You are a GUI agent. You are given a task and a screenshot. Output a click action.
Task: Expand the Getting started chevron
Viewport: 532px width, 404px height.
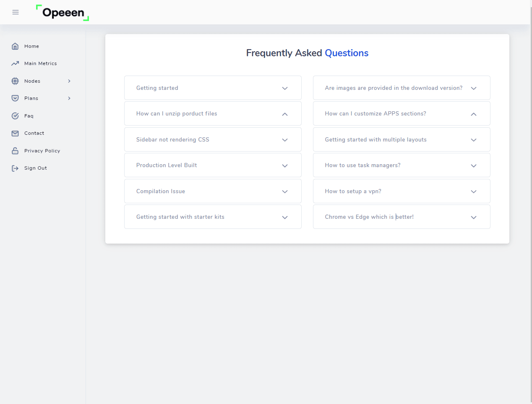(x=285, y=88)
